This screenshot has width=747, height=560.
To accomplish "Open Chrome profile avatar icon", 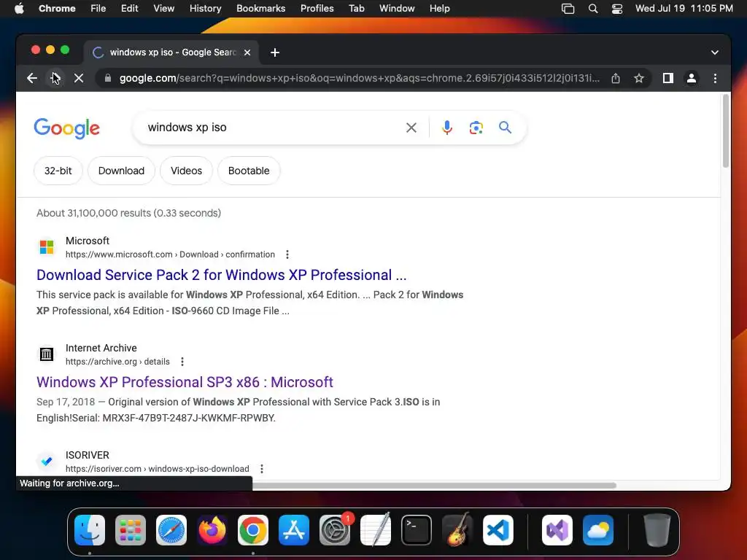I will 692,78.
